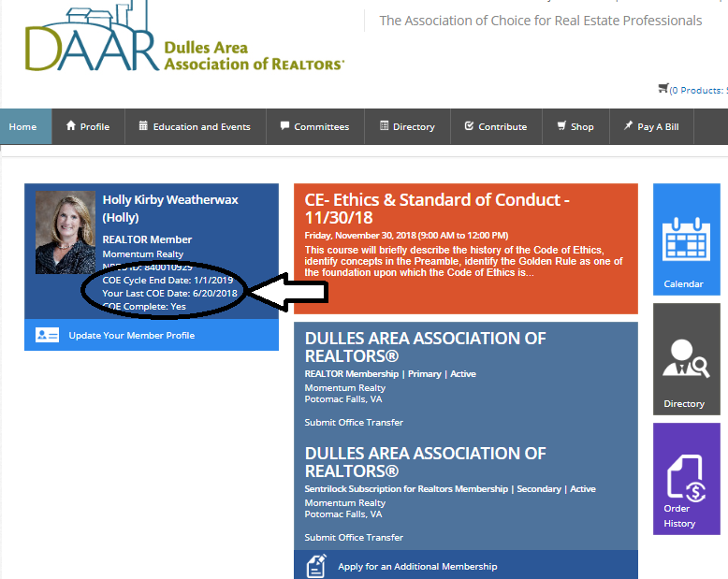Click the name Holly Kirby Weatherwax (Holly)
728x579 pixels.
(x=170, y=209)
